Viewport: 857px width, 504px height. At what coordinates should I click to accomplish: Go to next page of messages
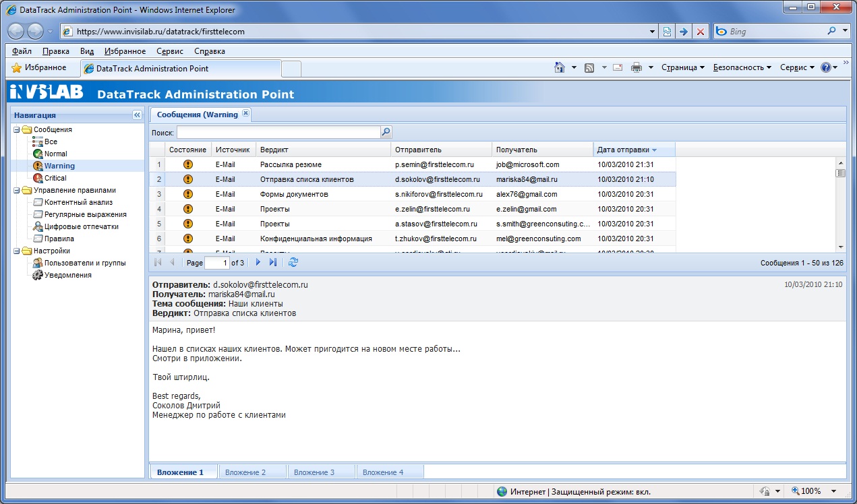tap(258, 263)
